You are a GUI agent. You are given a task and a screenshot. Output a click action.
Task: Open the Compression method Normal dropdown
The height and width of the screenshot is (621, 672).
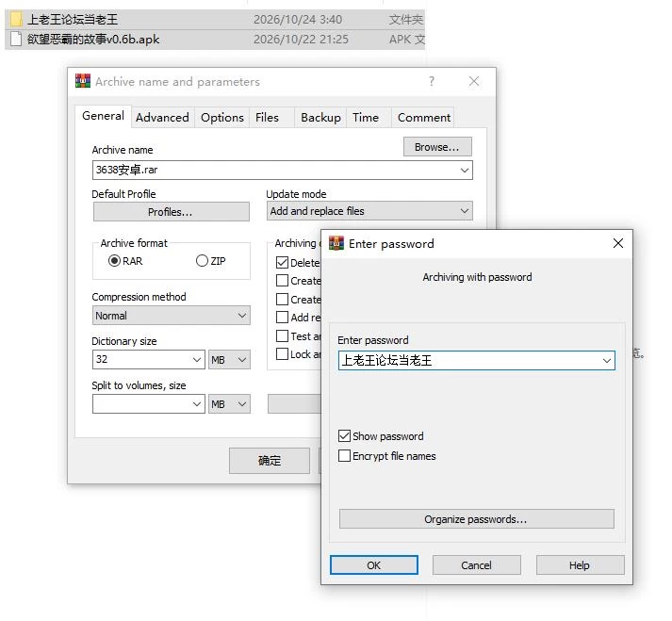(x=171, y=316)
